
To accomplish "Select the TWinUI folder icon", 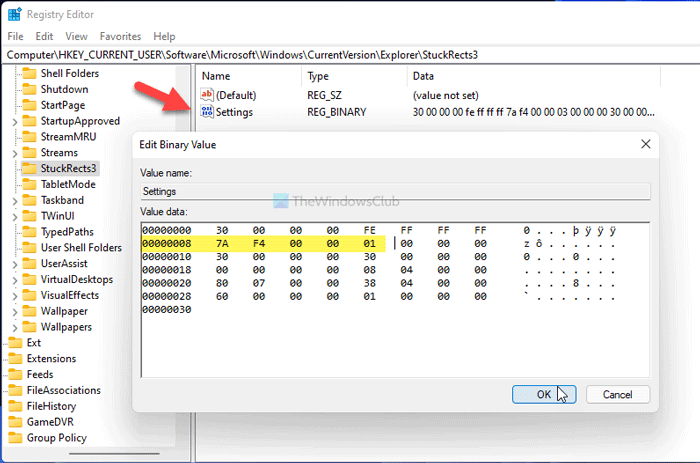I will click(x=29, y=216).
